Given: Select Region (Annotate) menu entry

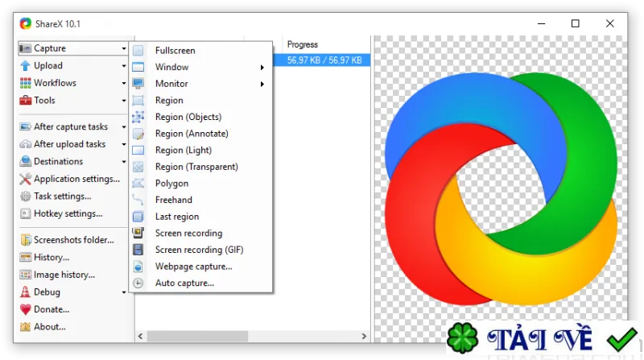Looking at the screenshot, I should pos(200,134).
